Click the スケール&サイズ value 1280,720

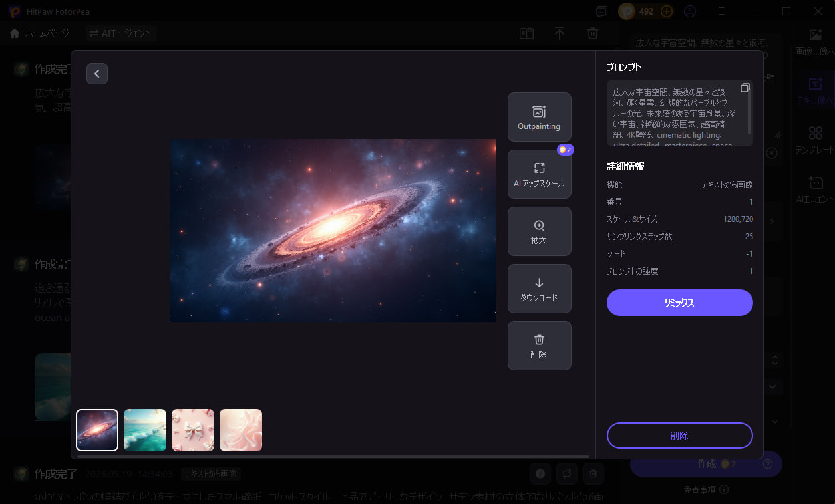[738, 219]
